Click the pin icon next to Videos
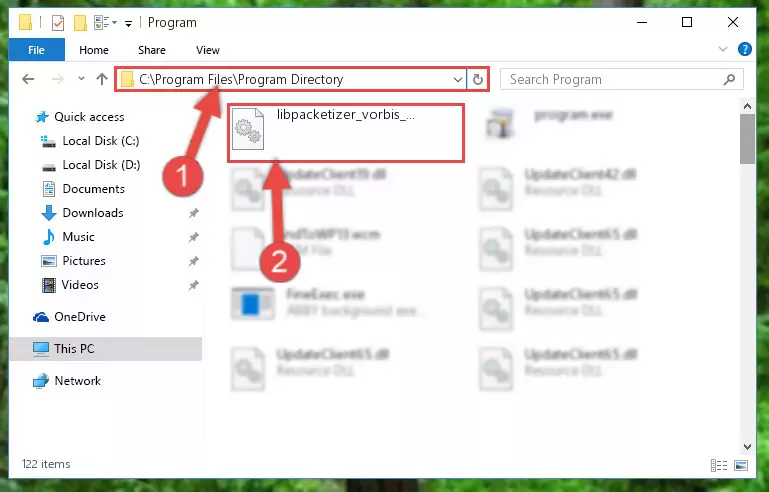Screen dimensions: 769x492 pyautogui.click(x=194, y=285)
